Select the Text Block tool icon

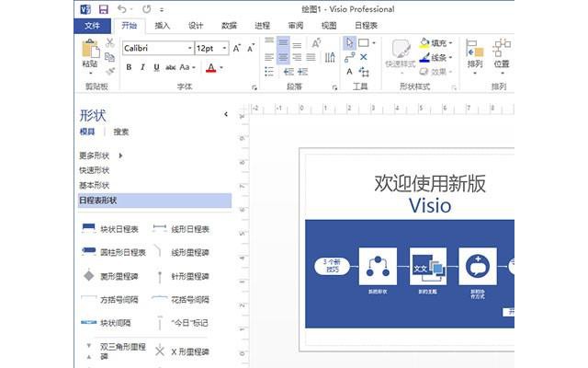364,72
